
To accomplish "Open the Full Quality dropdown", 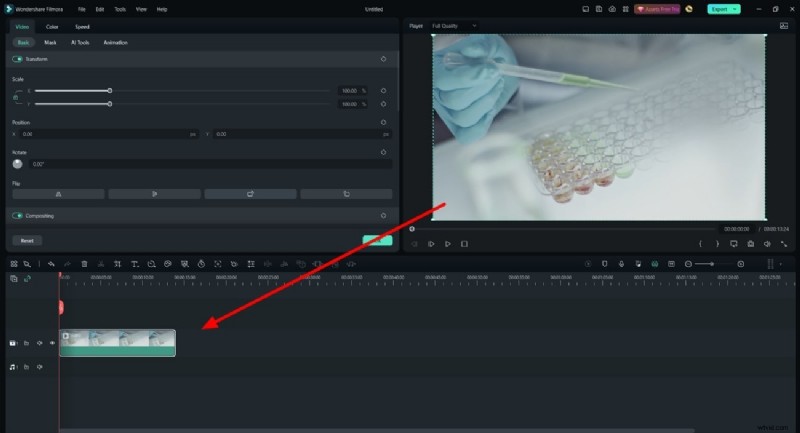I will (454, 26).
